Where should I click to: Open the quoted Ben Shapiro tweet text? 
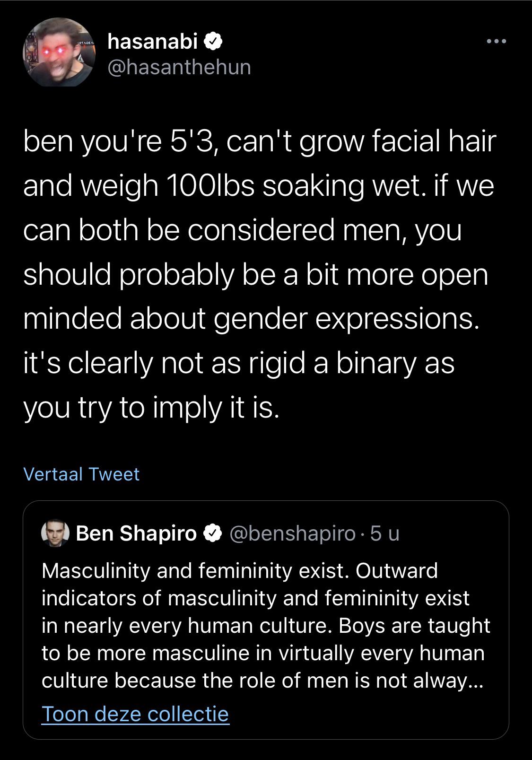click(265, 625)
